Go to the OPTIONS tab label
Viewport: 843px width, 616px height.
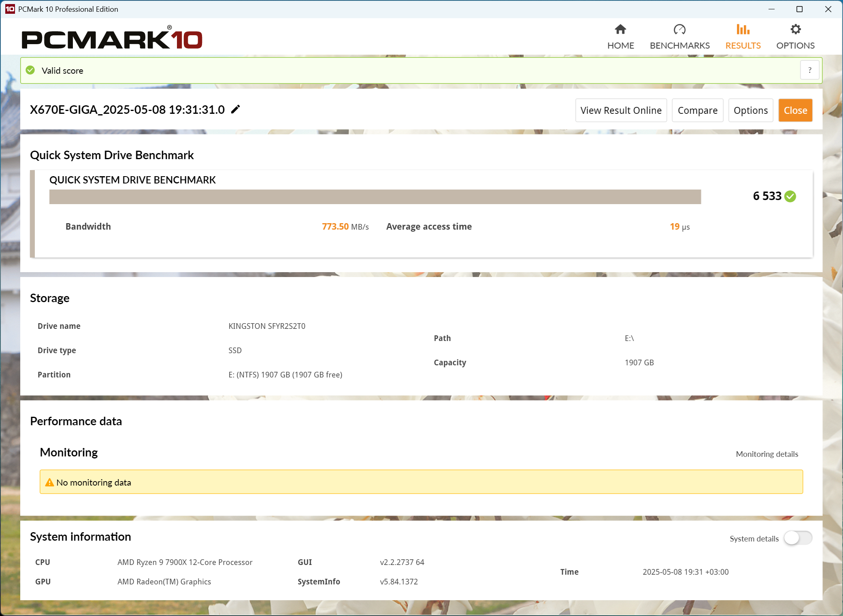pyautogui.click(x=795, y=45)
